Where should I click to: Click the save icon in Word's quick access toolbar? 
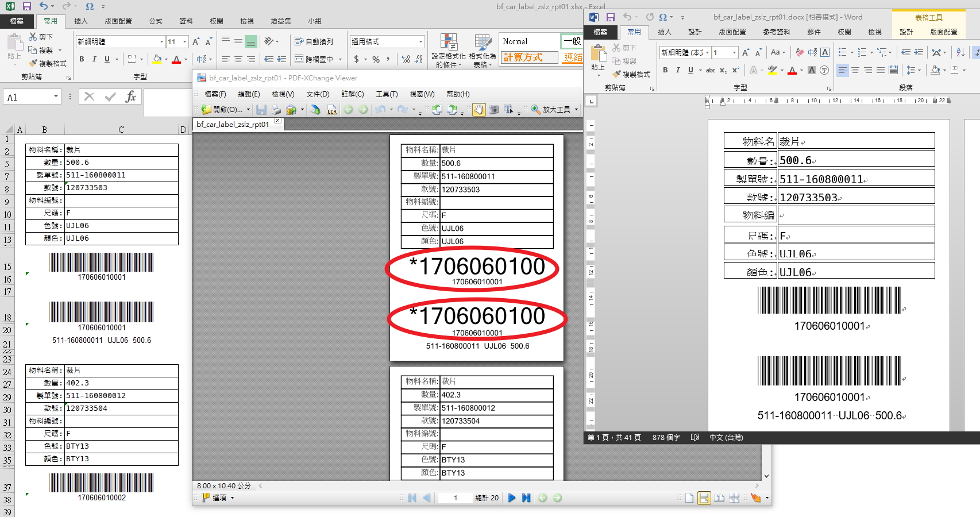point(611,17)
